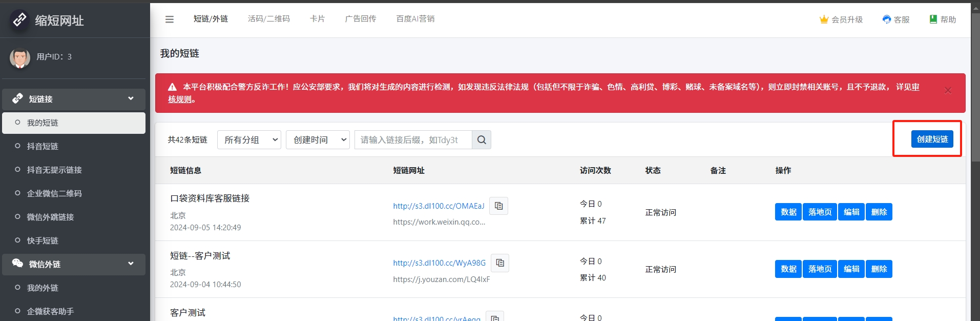Image resolution: width=980 pixels, height=321 pixels.
Task: Click the hamburger menu icon
Action: point(170,19)
